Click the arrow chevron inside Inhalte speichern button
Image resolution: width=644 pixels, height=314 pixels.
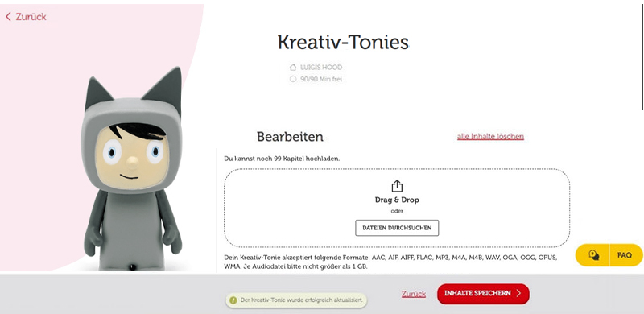(518, 293)
